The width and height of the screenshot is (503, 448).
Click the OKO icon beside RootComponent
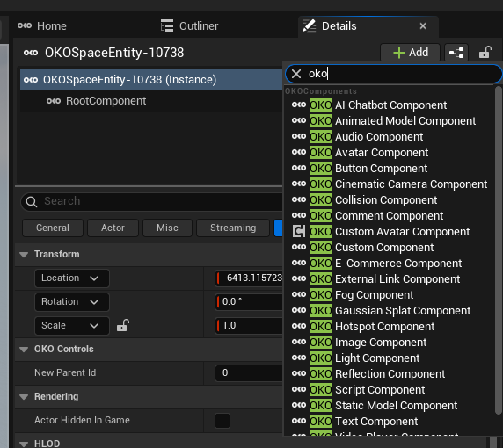[x=54, y=101]
